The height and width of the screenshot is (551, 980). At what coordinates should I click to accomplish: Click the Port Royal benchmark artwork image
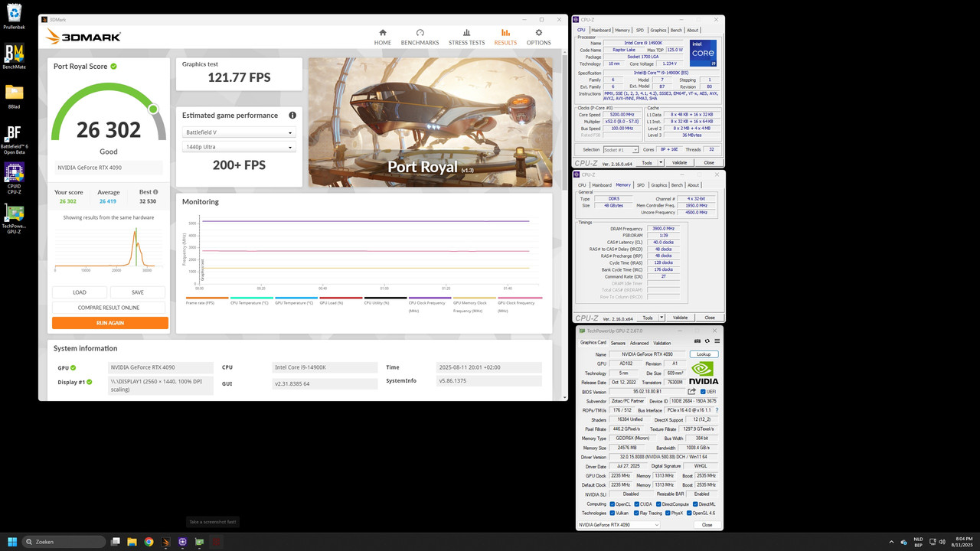(430, 122)
